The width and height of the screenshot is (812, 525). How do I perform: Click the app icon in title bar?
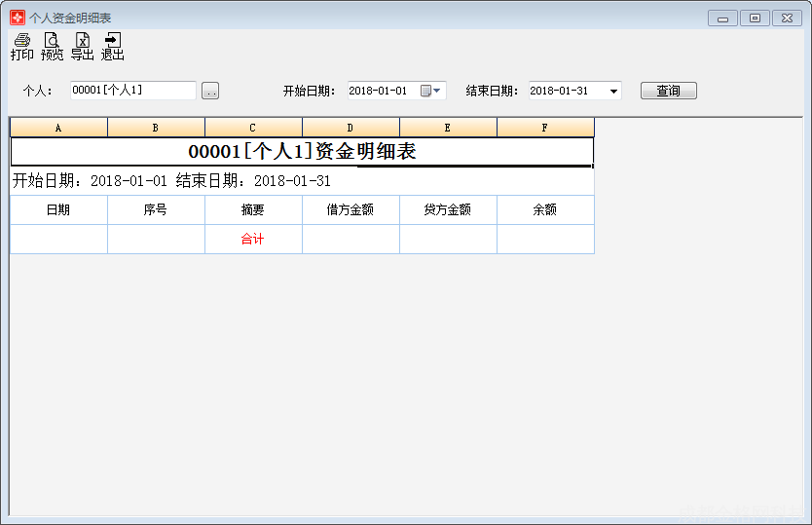pyautogui.click(x=18, y=18)
